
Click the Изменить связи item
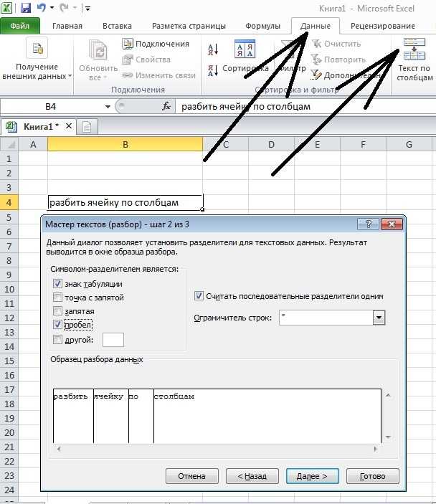pos(158,75)
